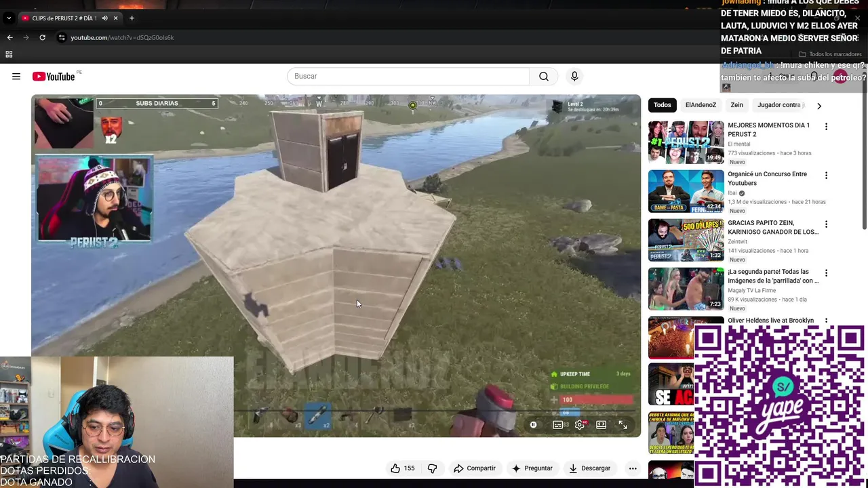
Task: Click the search magnifier button
Action: coord(544,77)
